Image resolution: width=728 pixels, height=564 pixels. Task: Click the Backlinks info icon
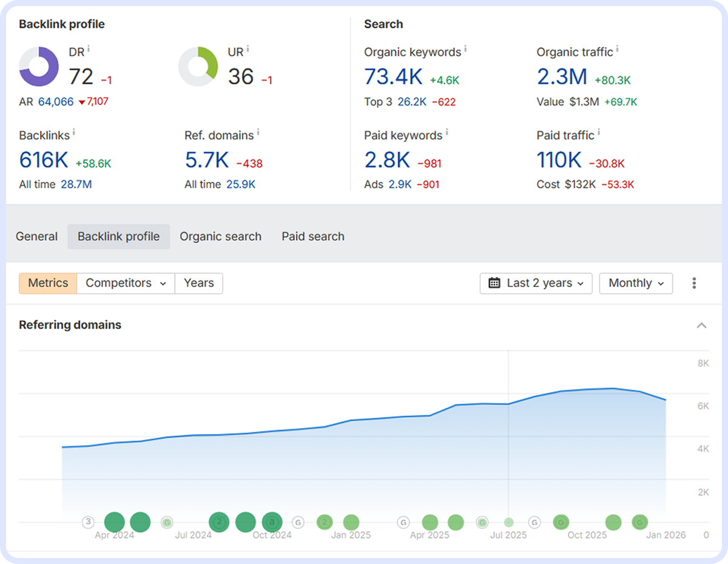tap(74, 132)
